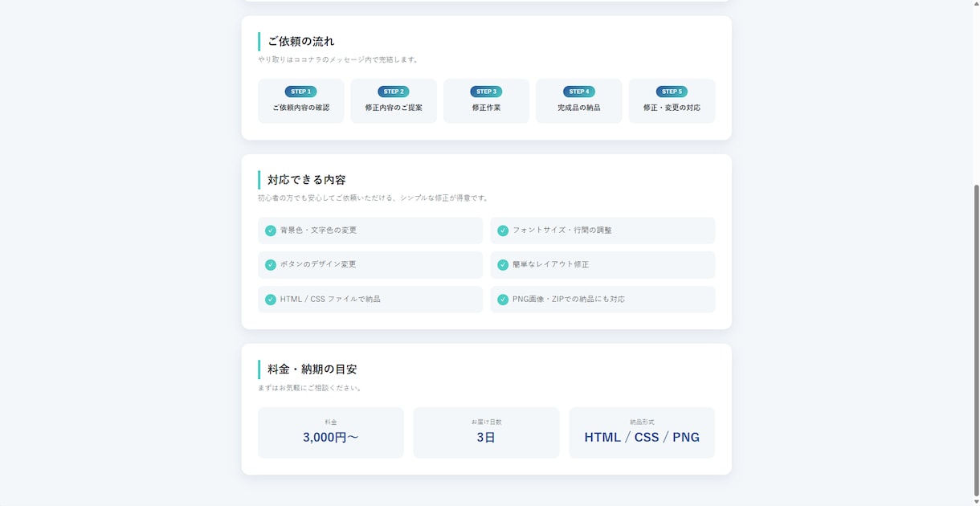This screenshot has height=506, width=980.
Task: Click the STEP 2 badge
Action: coord(394,92)
